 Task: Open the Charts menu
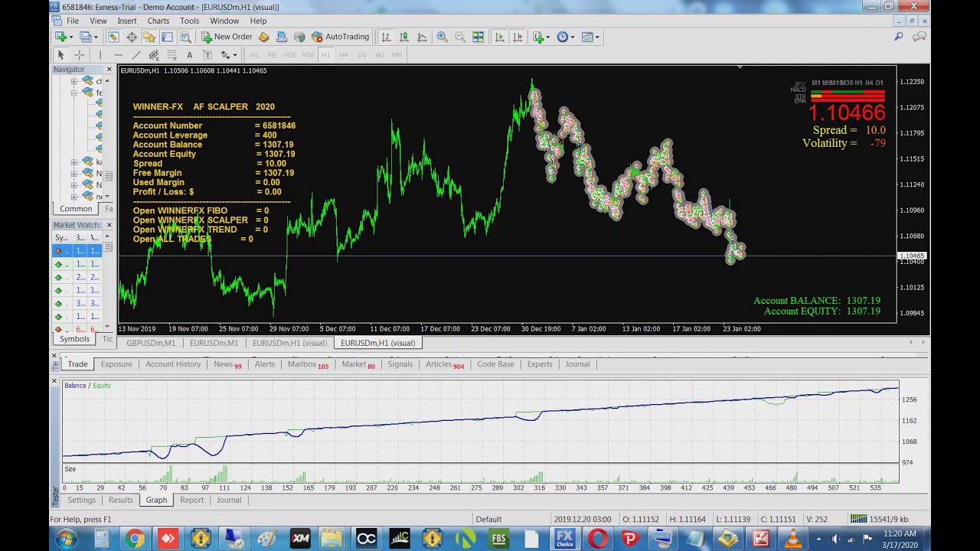tap(158, 21)
